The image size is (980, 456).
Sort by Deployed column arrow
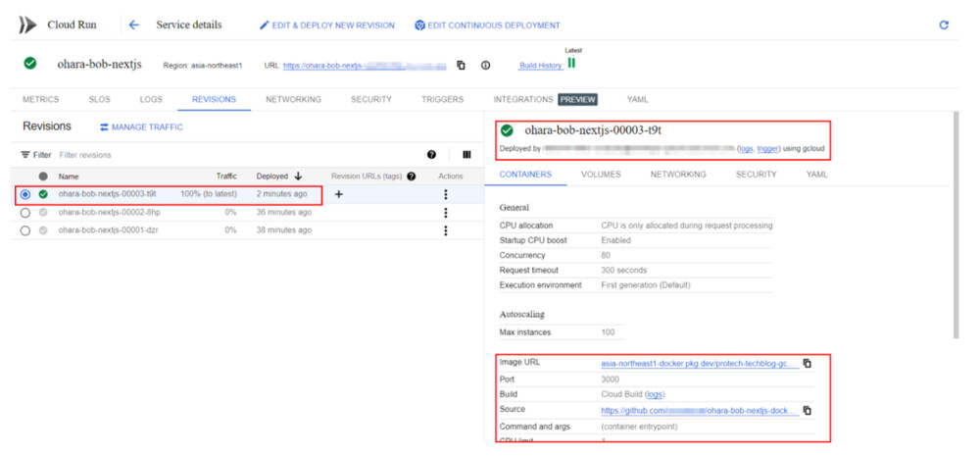(298, 177)
